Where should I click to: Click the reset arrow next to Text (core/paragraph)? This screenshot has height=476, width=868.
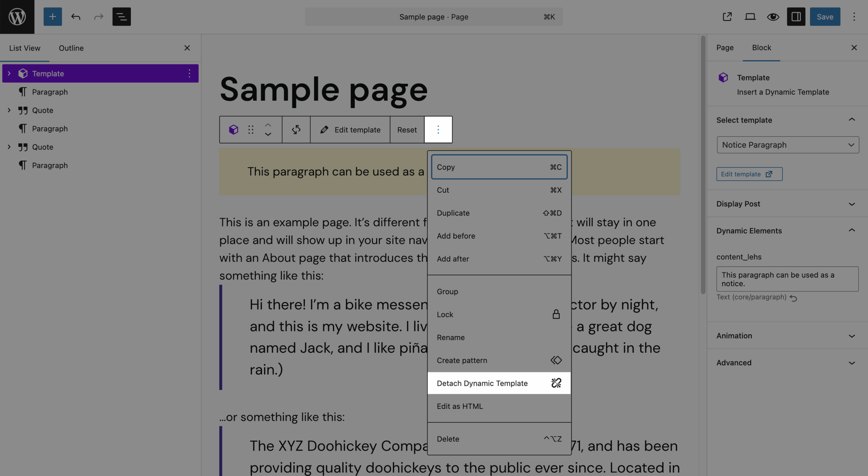click(x=793, y=297)
